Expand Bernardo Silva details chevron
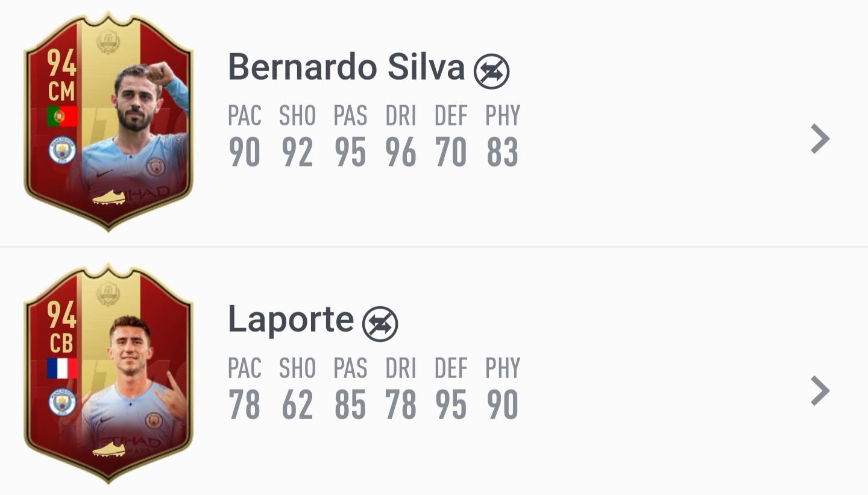Screen dimensions: 868x495 click(820, 139)
